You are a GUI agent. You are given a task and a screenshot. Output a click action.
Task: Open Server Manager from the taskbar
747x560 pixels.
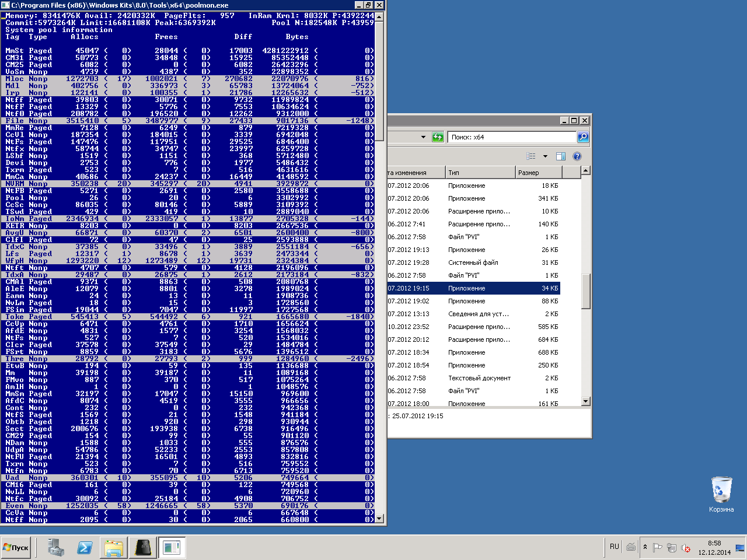[x=55, y=548]
